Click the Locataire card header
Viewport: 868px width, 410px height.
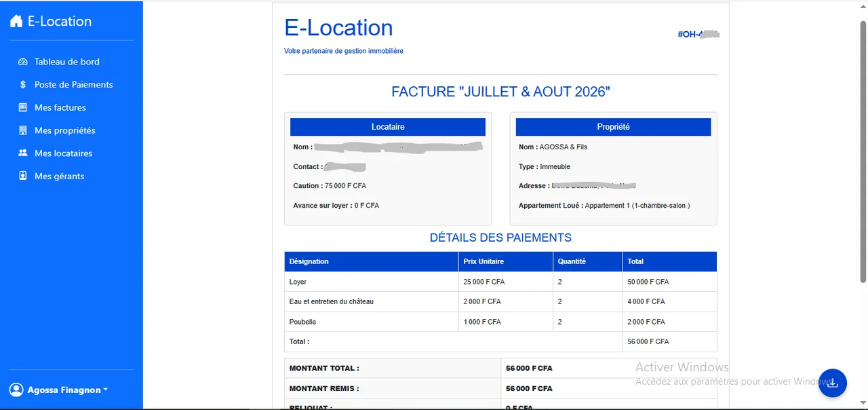[388, 127]
